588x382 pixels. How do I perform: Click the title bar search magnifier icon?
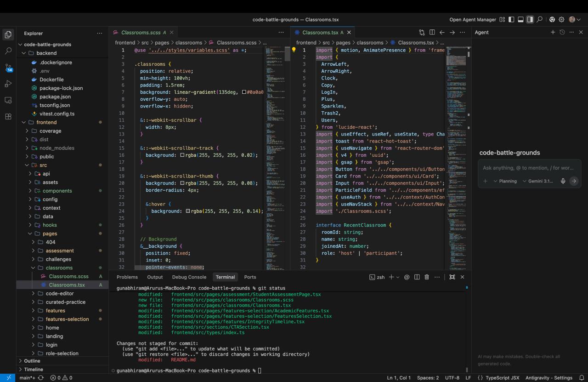(540, 20)
